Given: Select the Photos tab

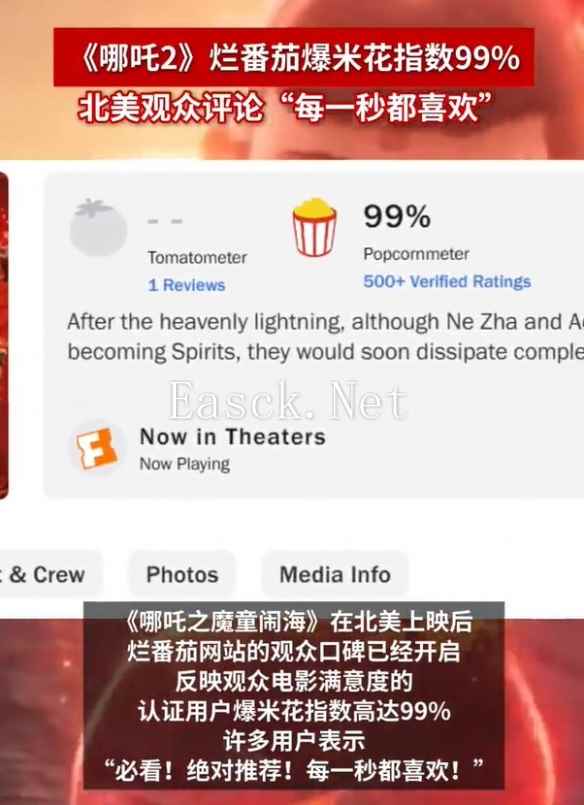Looking at the screenshot, I should (x=182, y=574).
